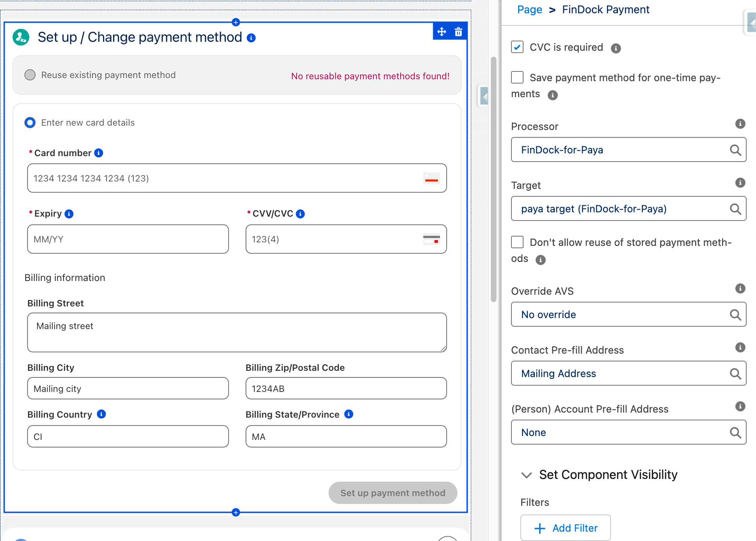Click the move component icon
The image size is (756, 541).
tap(442, 32)
